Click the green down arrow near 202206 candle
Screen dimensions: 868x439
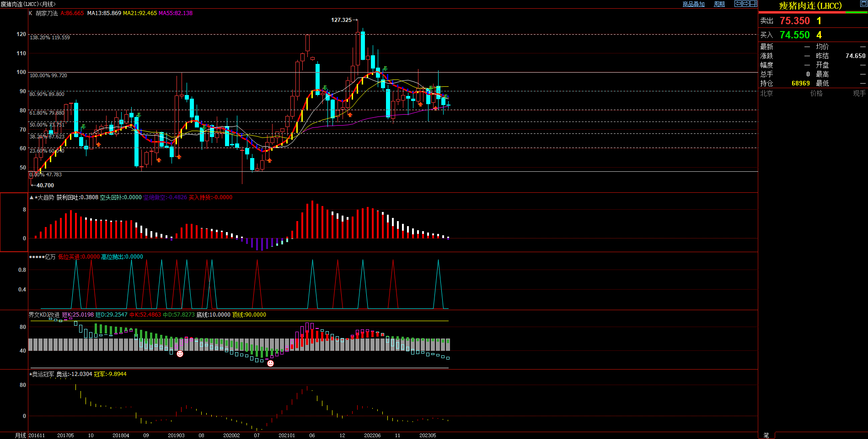pos(386,69)
